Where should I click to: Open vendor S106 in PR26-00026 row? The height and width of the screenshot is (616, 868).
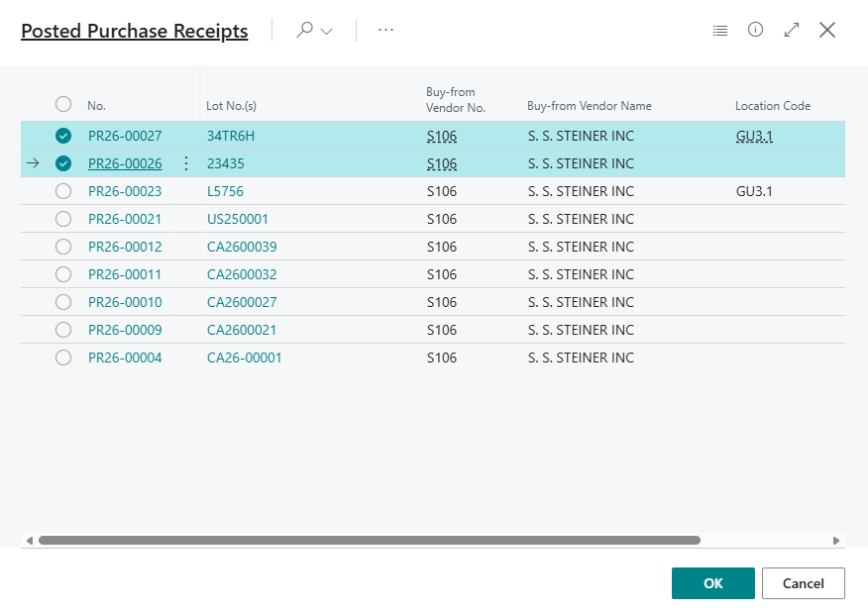(x=442, y=163)
